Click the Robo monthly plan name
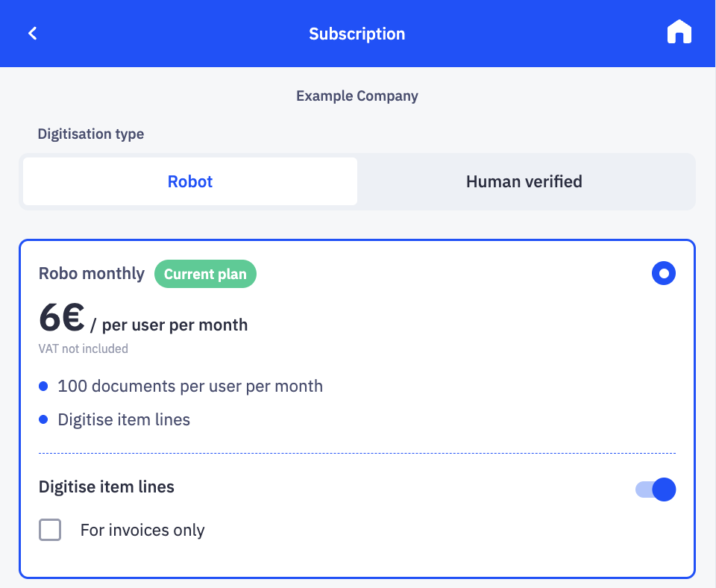The width and height of the screenshot is (716, 588). 92,273
